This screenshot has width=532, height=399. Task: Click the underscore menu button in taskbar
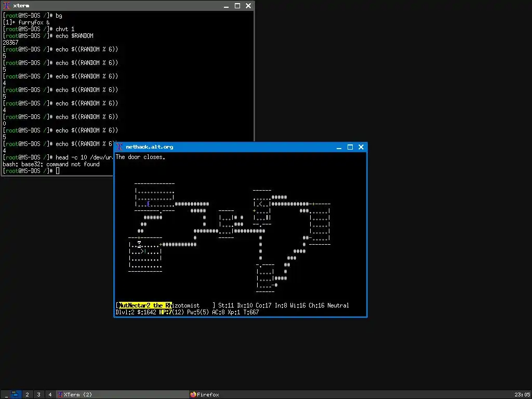click(x=6, y=395)
